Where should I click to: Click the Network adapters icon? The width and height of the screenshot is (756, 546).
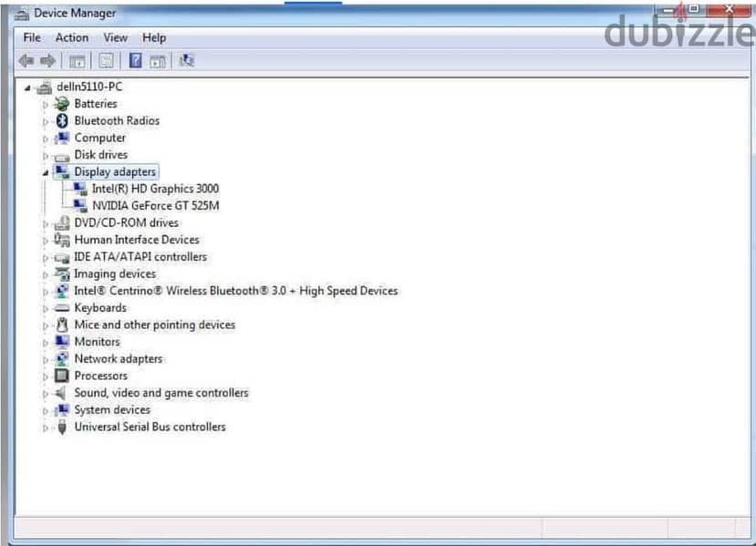click(x=62, y=358)
